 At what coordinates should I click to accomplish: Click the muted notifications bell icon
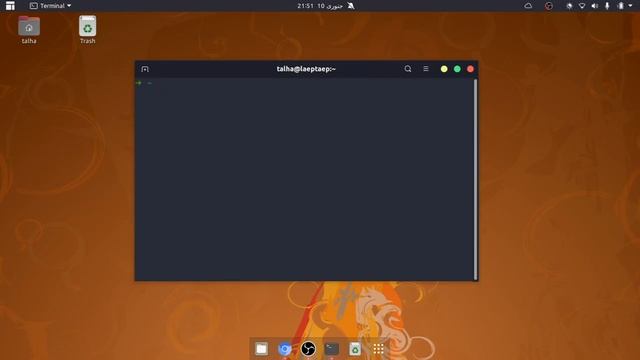[351, 6]
